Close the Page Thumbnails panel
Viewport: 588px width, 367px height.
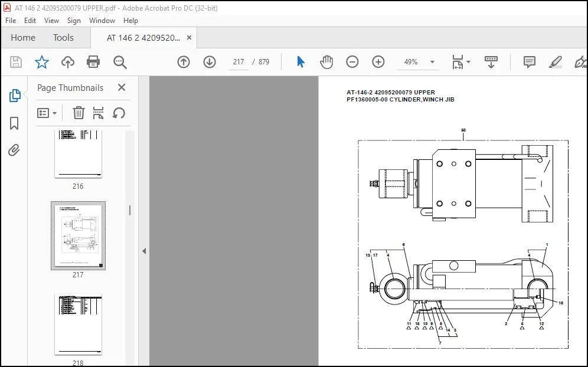pos(122,87)
